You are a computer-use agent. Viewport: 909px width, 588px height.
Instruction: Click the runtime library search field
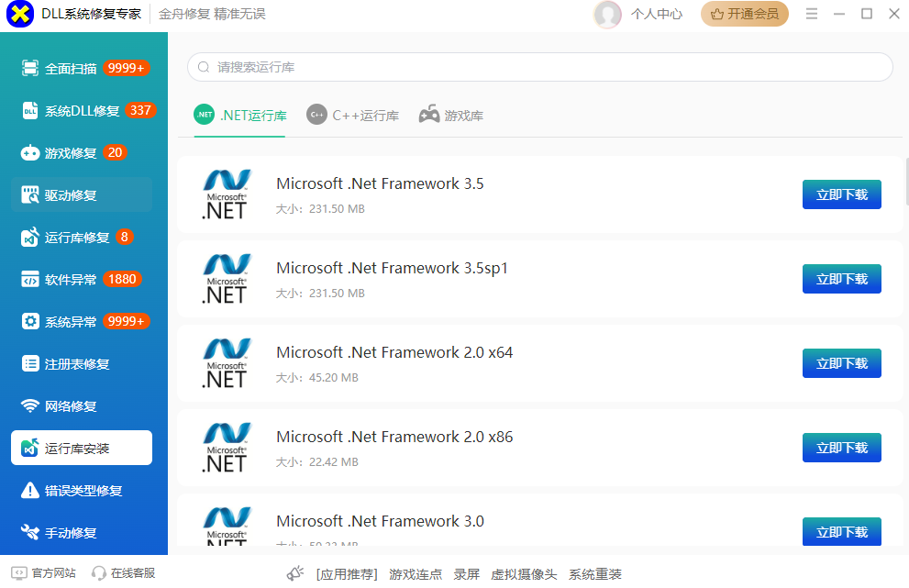[x=539, y=67]
